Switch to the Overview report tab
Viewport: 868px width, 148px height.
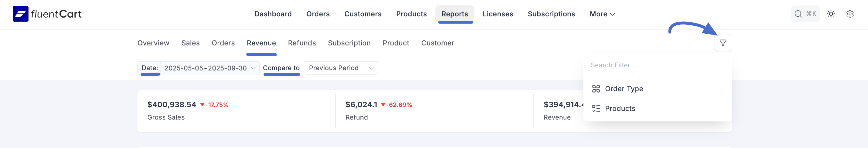point(153,43)
